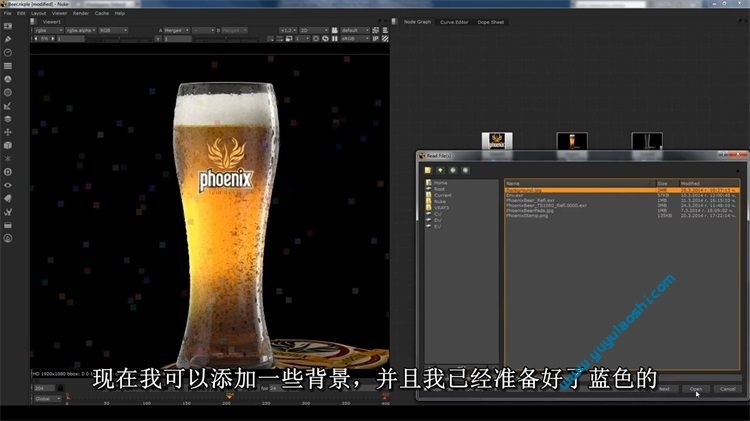This screenshot has height=421, width=750.
Task: Open the A input Merge dropdown
Action: click(x=176, y=30)
